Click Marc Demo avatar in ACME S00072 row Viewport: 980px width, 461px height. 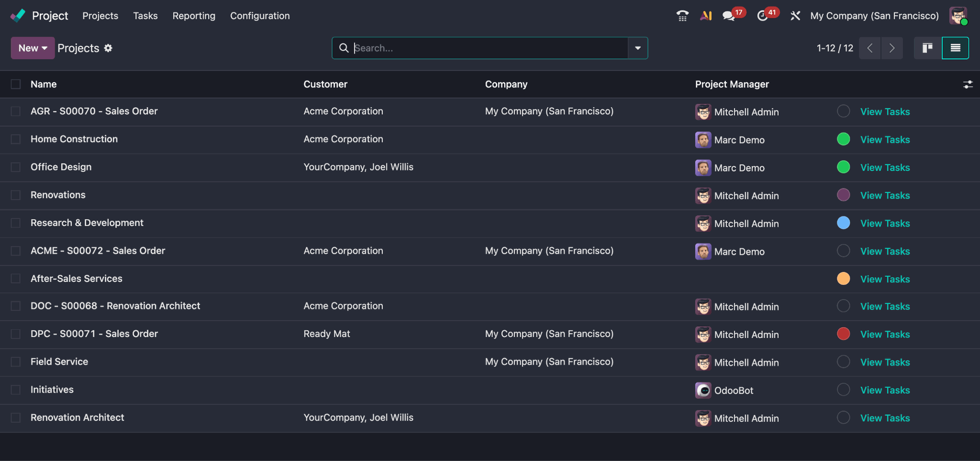[x=703, y=251]
